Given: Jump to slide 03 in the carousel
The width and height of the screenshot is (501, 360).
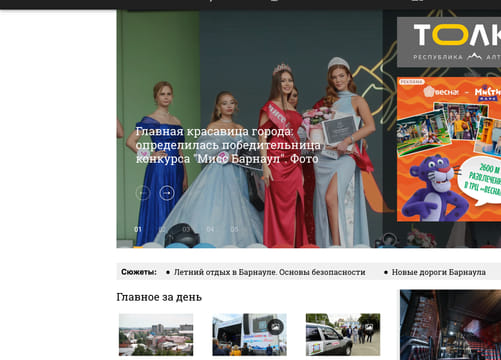Looking at the screenshot, I should (x=186, y=229).
